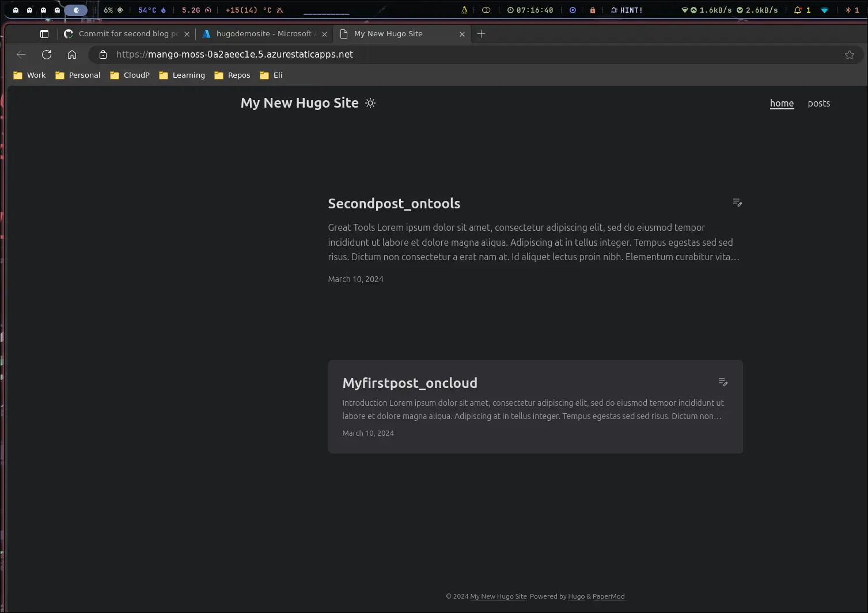Open the Personal bookmarks folder
Screen dimensions: 868x613
(78, 75)
